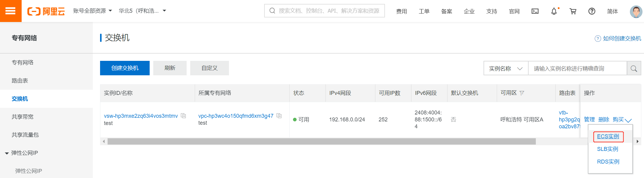
Task: Click 管理 for the test switch
Action: [x=589, y=120]
